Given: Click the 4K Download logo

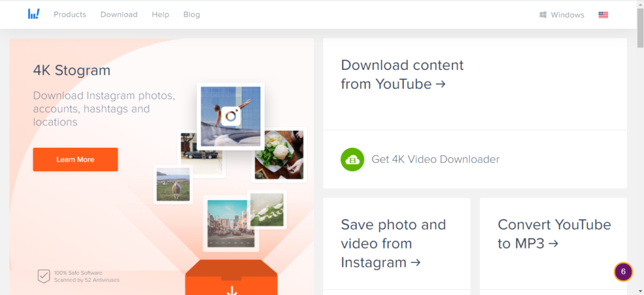Looking at the screenshot, I should (x=34, y=14).
